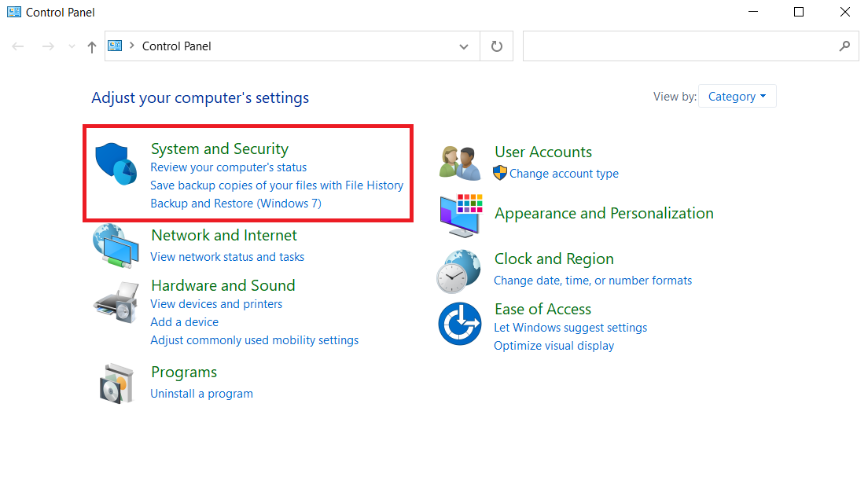The height and width of the screenshot is (488, 868).
Task: Open Uninstall a program
Action: coord(201,394)
